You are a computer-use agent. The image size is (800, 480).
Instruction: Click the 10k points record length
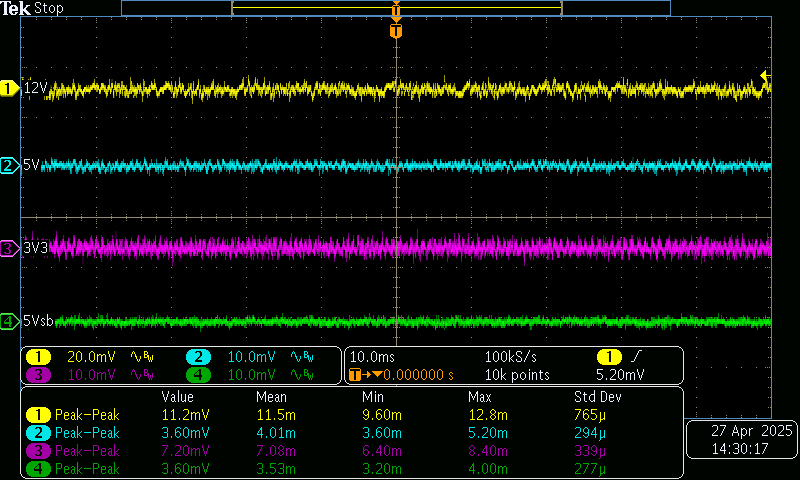point(517,375)
